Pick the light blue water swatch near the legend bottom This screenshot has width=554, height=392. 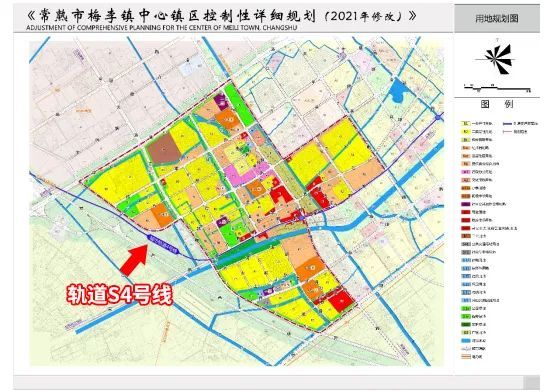[466, 340]
